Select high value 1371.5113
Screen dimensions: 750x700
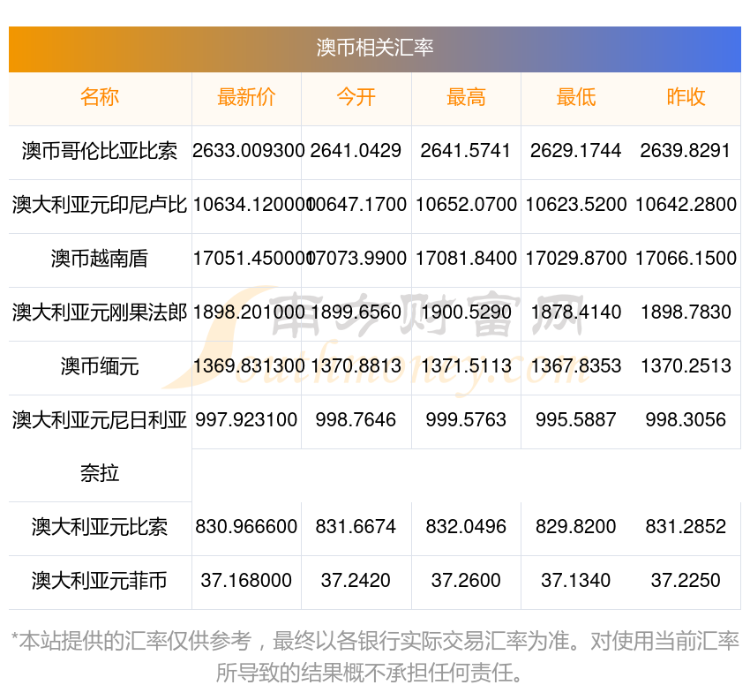tap(466, 366)
